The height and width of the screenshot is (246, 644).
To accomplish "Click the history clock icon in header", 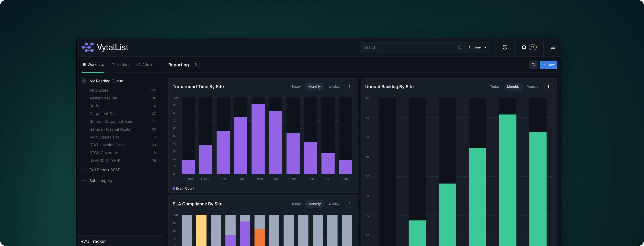I will [x=505, y=47].
